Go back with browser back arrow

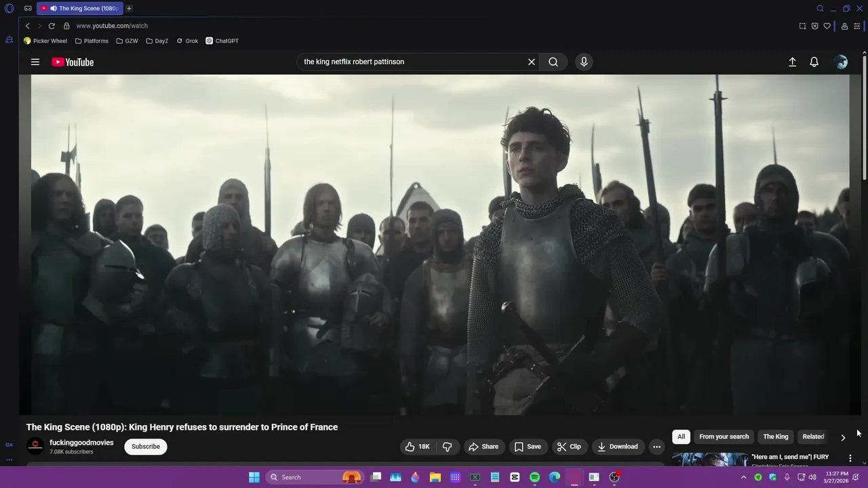[27, 26]
